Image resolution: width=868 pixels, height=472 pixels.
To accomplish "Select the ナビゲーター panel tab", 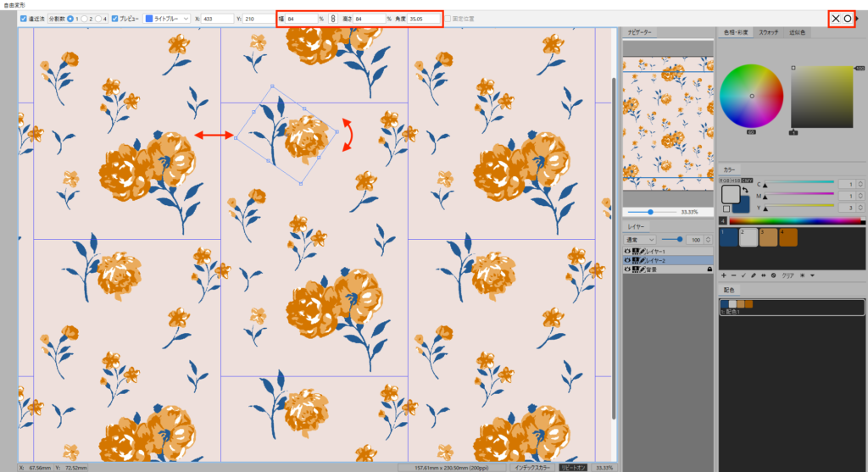I will [x=639, y=33].
